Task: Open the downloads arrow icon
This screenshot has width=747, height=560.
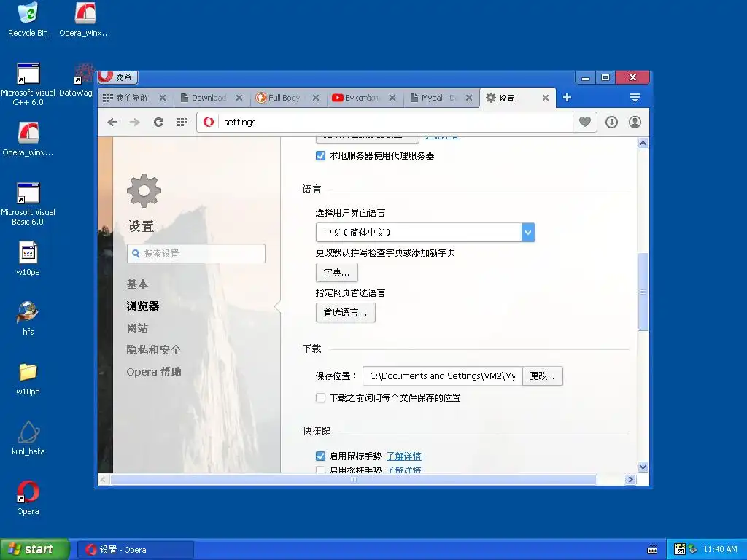Action: click(x=612, y=122)
